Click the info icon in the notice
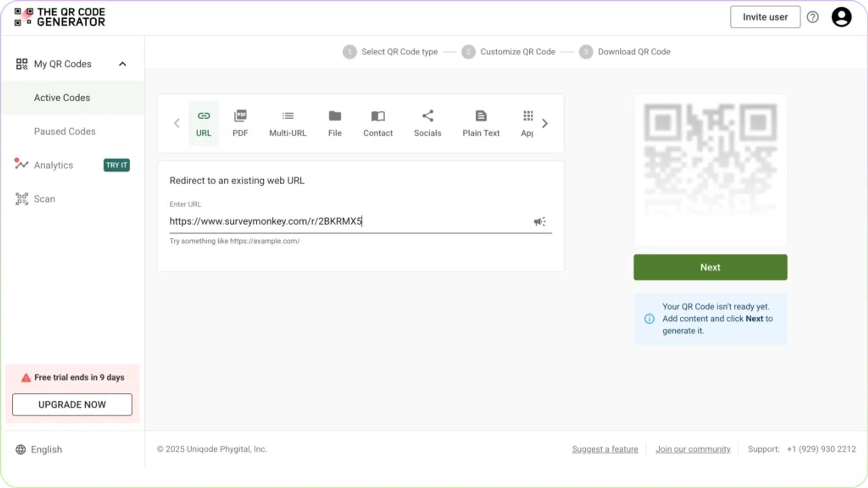The width and height of the screenshot is (868, 488). 649,319
